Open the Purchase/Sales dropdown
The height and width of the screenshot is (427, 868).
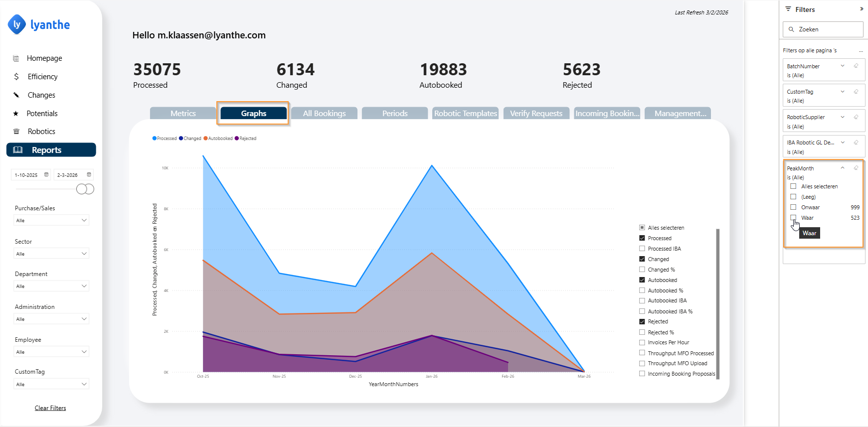(x=51, y=220)
